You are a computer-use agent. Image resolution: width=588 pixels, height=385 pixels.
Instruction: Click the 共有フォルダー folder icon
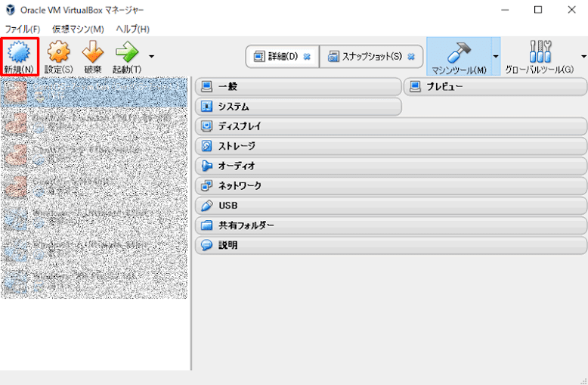206,225
